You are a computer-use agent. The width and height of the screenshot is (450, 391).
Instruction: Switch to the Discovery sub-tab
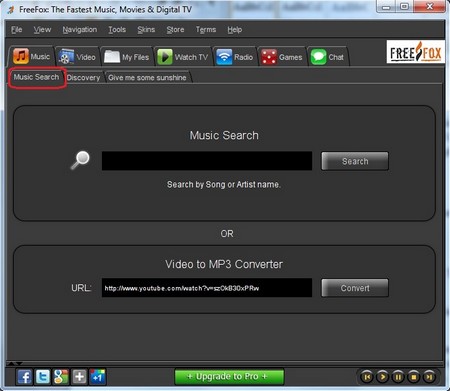coord(83,78)
